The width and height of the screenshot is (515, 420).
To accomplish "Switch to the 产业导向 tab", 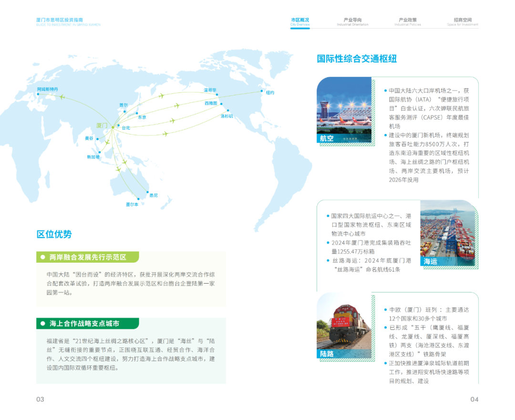I will pos(352,22).
